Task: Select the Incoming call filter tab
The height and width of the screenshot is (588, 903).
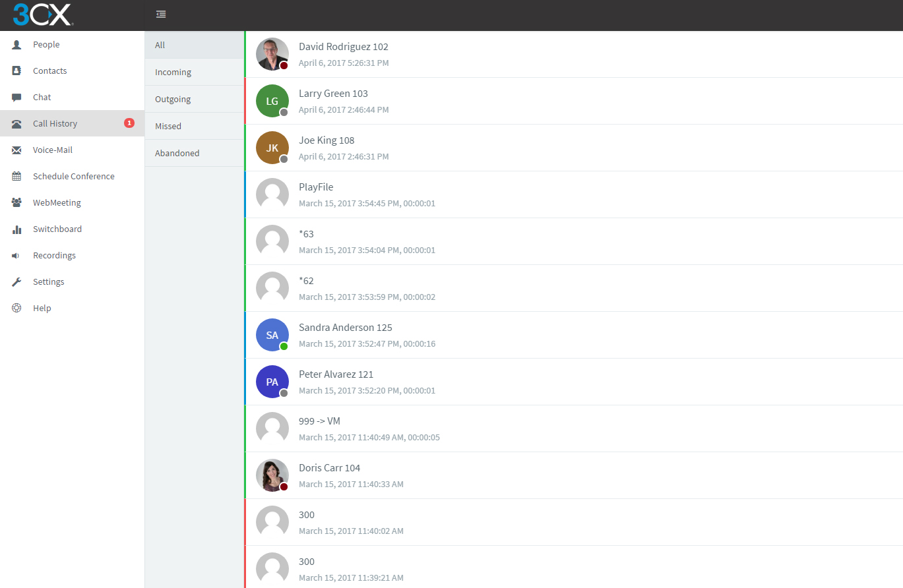Action: (194, 72)
